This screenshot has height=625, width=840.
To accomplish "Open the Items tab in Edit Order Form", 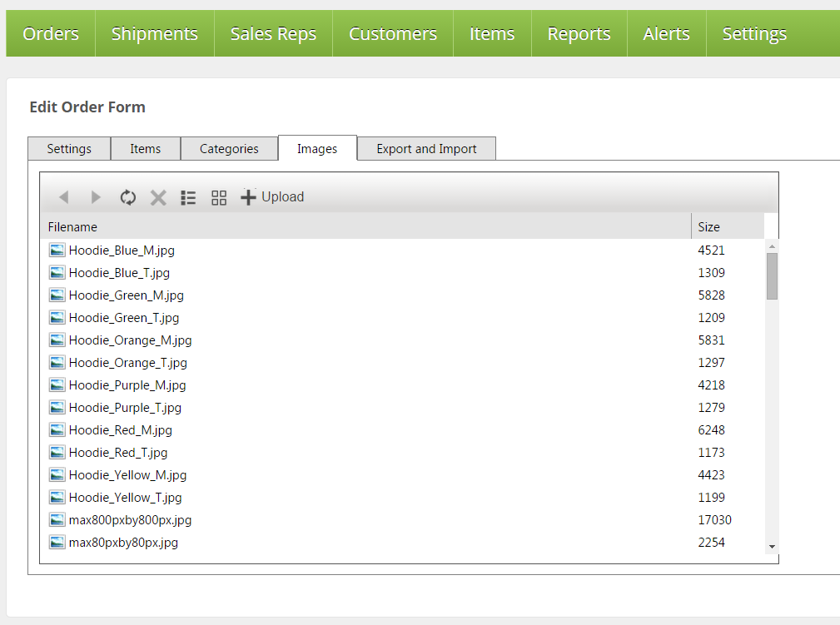I will pos(145,149).
